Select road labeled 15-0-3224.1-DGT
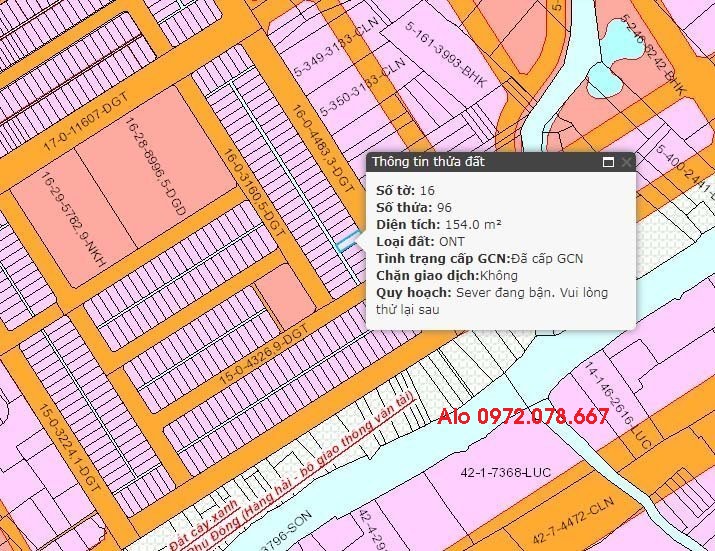The height and width of the screenshot is (551, 715). [x=69, y=448]
